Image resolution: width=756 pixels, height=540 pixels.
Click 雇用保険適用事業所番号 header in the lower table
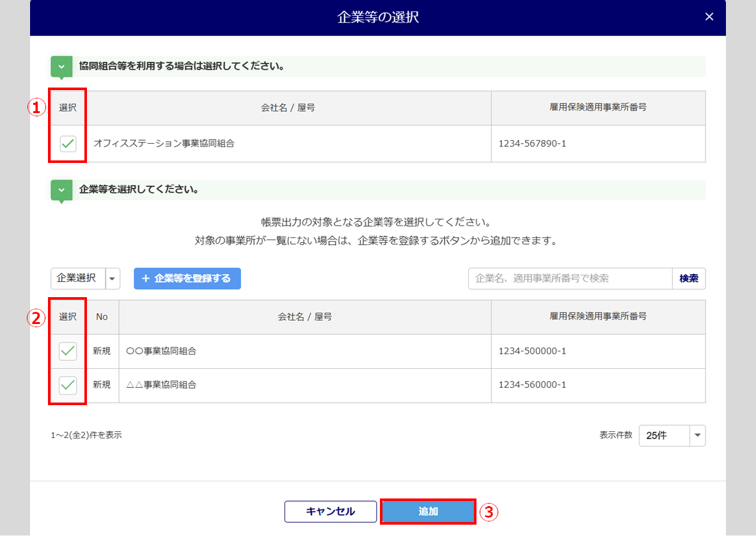(x=597, y=317)
